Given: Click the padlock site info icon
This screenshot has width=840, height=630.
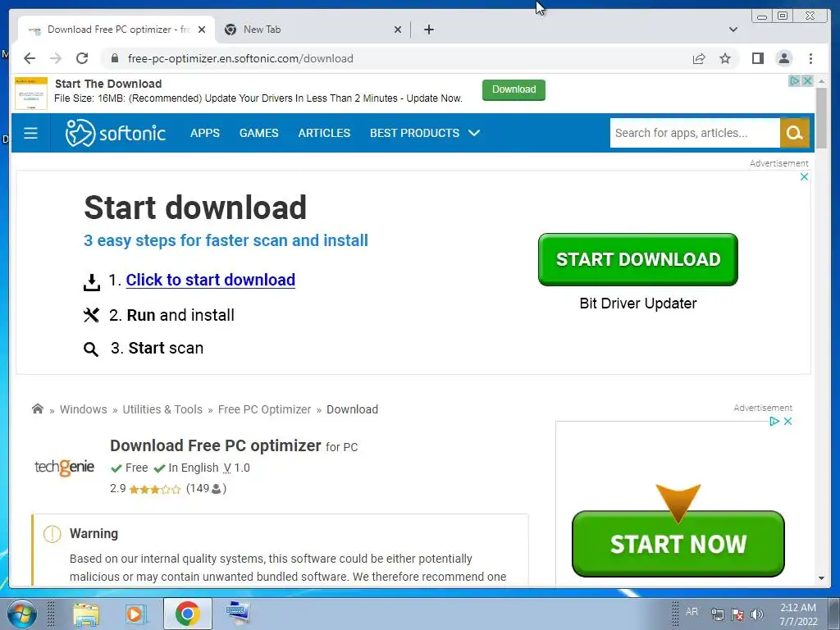Looking at the screenshot, I should pyautogui.click(x=115, y=58).
